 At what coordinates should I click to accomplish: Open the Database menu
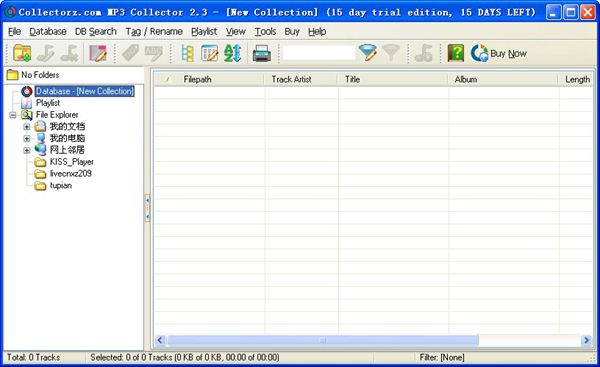coord(48,31)
